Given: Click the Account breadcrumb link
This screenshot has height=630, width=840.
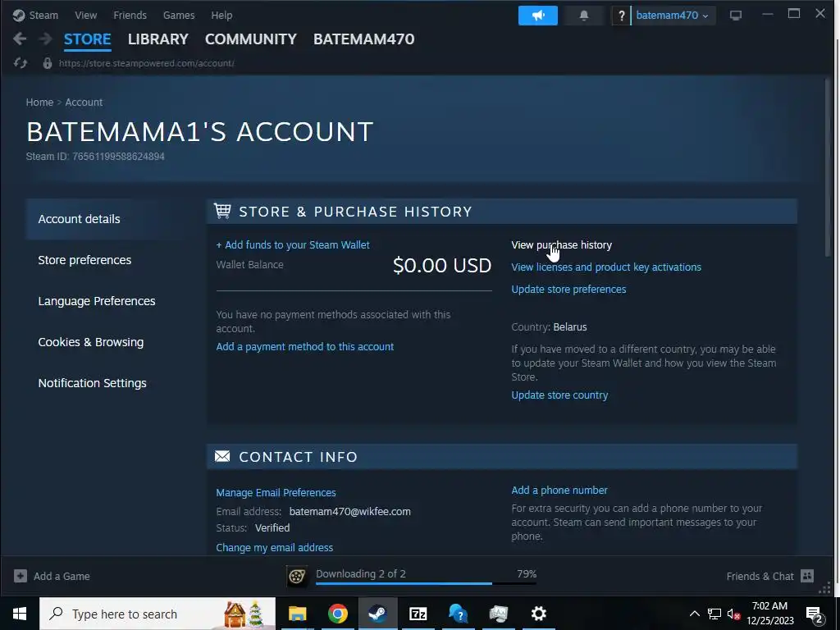Looking at the screenshot, I should click(x=84, y=102).
